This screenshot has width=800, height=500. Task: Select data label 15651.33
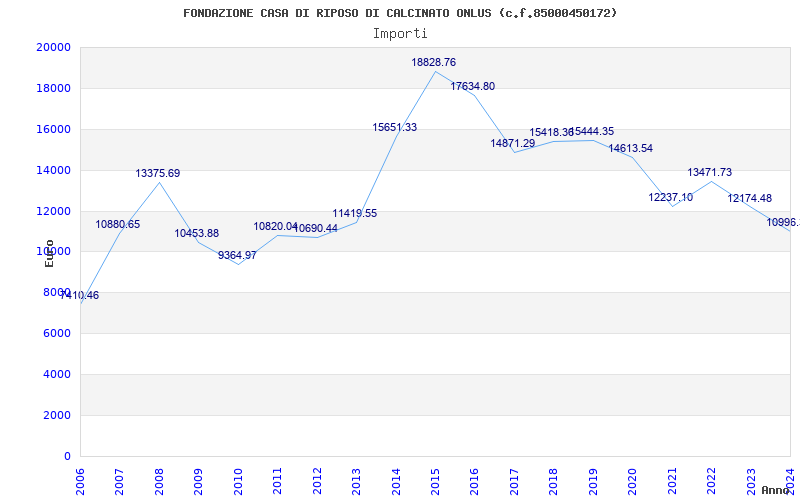[x=394, y=128]
